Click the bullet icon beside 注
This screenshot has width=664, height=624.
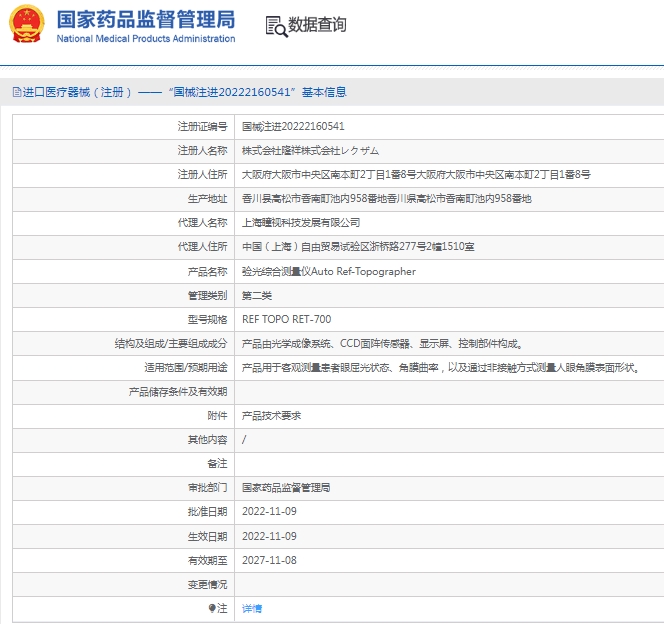(x=212, y=608)
